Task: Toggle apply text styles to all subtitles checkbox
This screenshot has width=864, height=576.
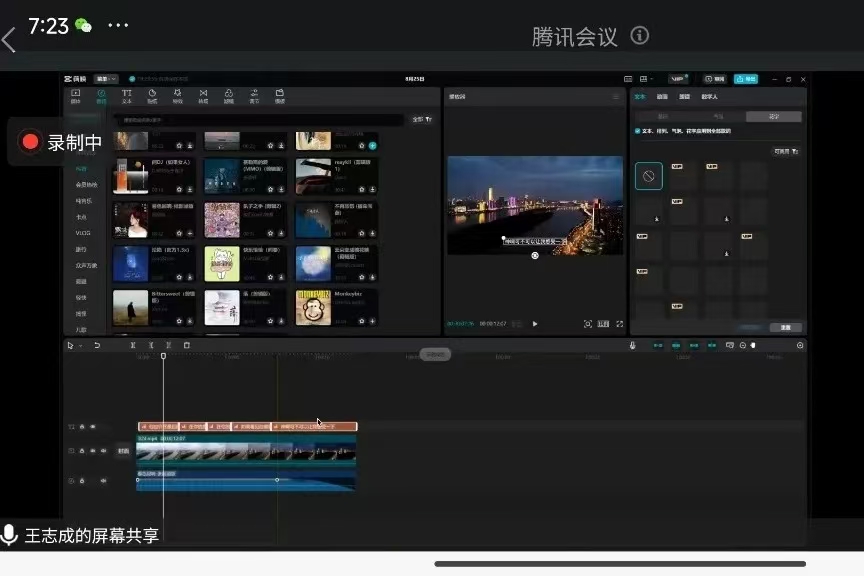Action: point(638,131)
